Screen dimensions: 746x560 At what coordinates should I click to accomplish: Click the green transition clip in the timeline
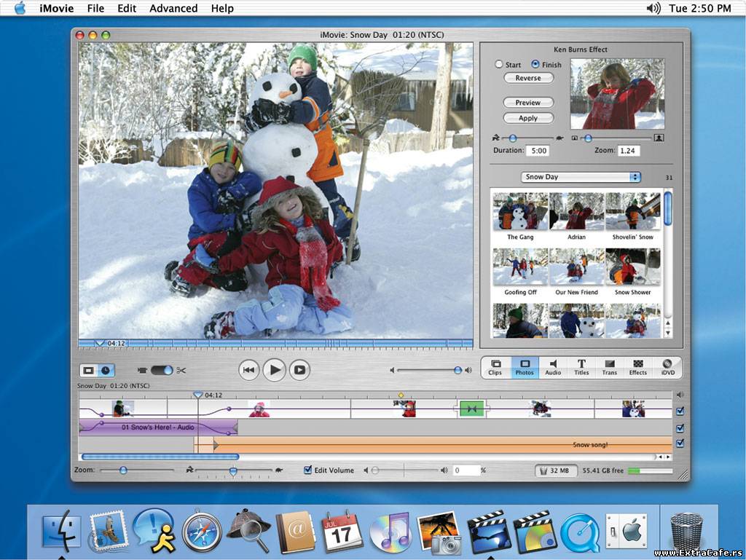click(471, 409)
